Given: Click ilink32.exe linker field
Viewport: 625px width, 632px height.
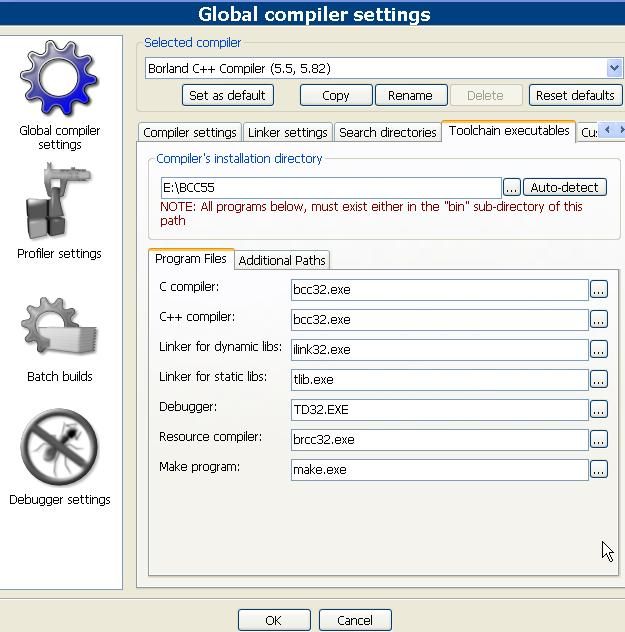Looking at the screenshot, I should pyautogui.click(x=440, y=349).
